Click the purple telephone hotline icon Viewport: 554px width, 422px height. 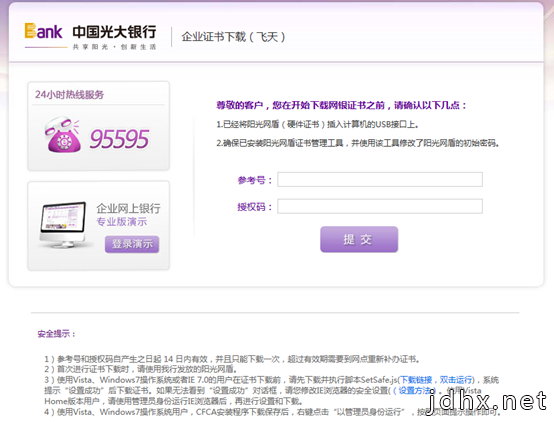(63, 135)
